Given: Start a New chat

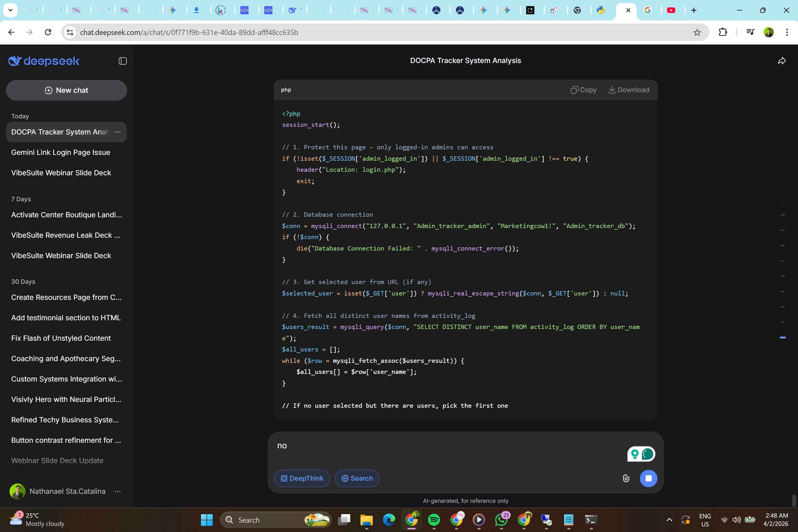Looking at the screenshot, I should (x=66, y=90).
